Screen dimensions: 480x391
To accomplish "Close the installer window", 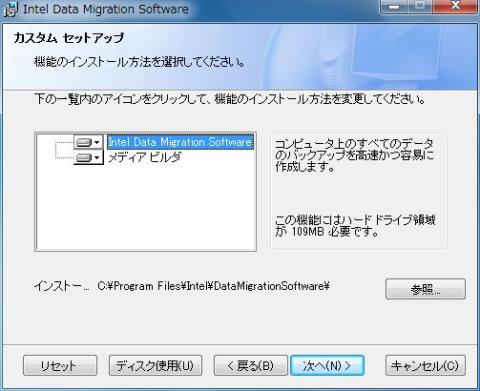I will (x=456, y=6).
